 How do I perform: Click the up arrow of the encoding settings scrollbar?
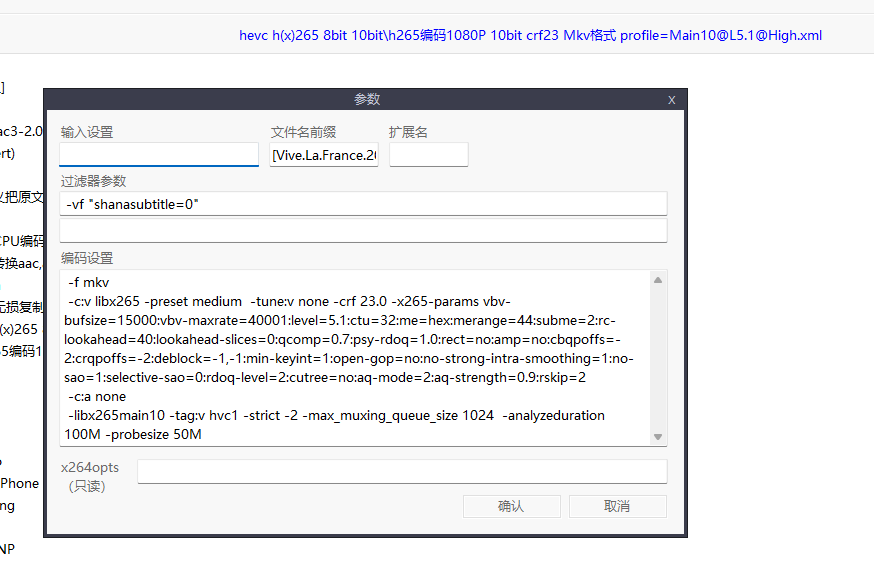[658, 280]
